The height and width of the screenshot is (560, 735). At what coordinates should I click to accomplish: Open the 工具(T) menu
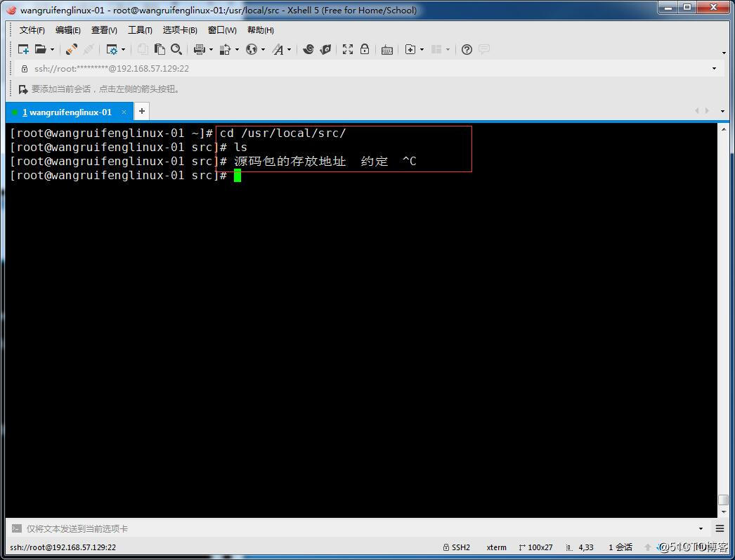(x=140, y=30)
